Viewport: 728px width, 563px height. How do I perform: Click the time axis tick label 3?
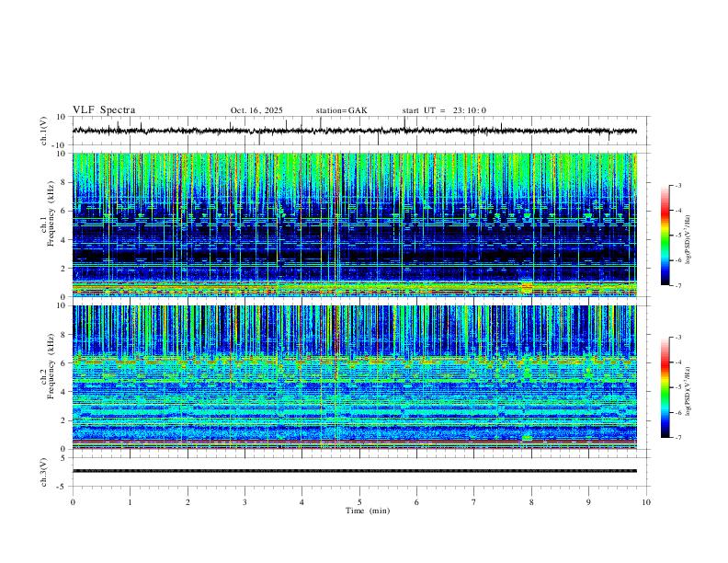point(245,502)
